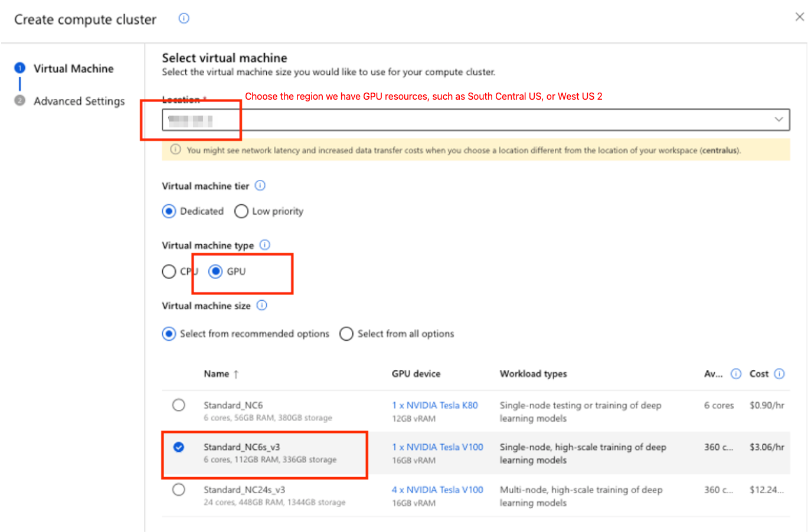Open the 1 x NVIDIA Tesla K80 link
Screen dimensions: 808x532
[435, 405]
